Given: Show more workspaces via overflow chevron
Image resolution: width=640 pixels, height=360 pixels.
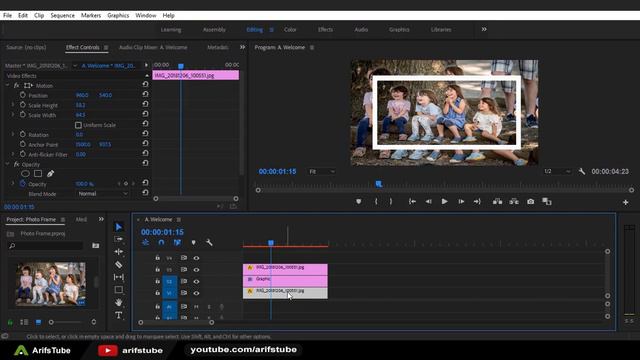Looking at the screenshot, I should click(484, 29).
